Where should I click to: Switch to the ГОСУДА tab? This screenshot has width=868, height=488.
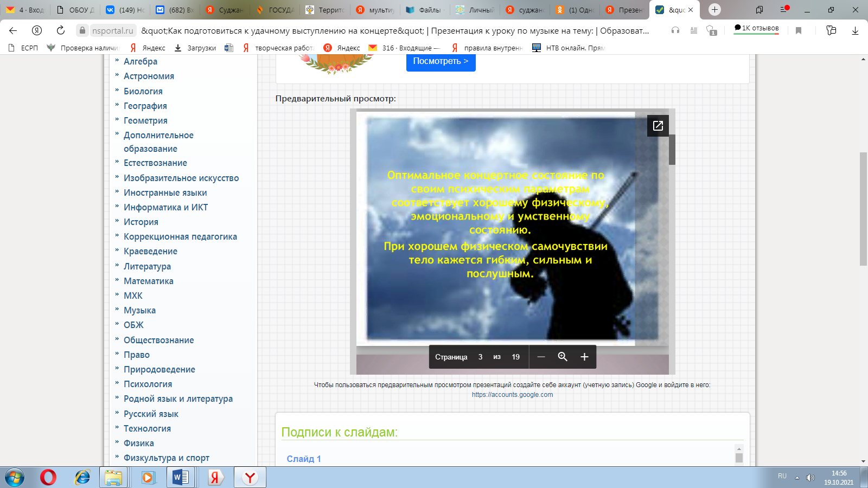[275, 10]
